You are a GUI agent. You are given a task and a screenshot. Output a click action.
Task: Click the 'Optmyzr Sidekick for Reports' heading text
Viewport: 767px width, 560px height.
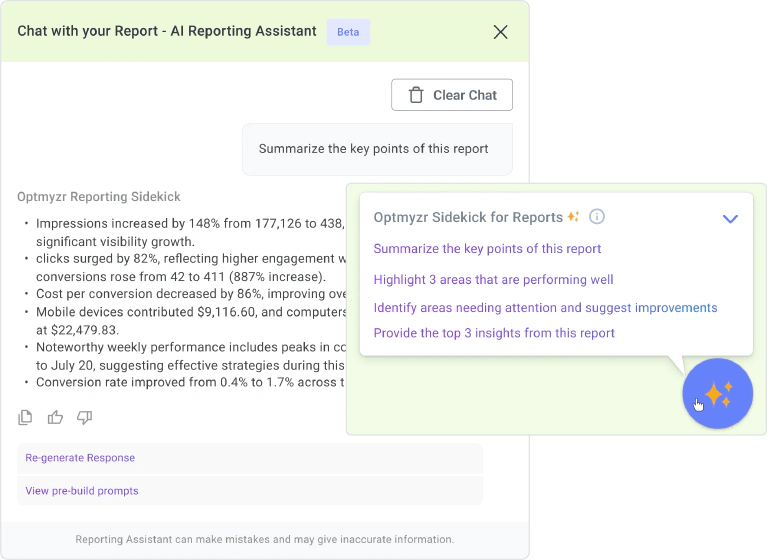pyautogui.click(x=468, y=217)
